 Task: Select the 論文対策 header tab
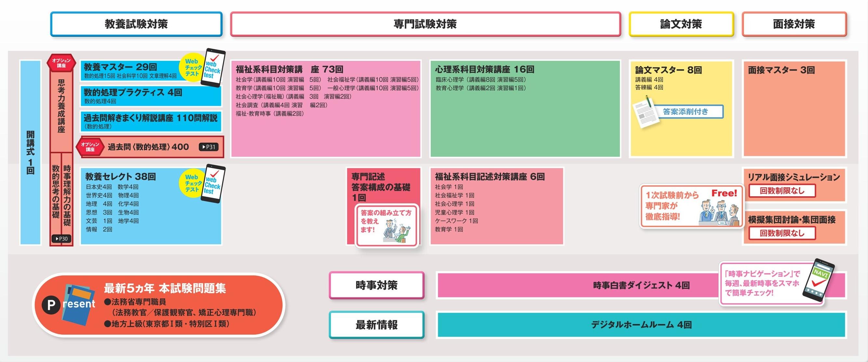pos(681,24)
